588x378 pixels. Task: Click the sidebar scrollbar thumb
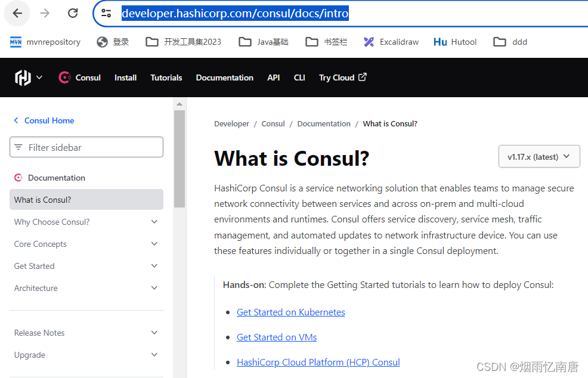[x=180, y=159]
